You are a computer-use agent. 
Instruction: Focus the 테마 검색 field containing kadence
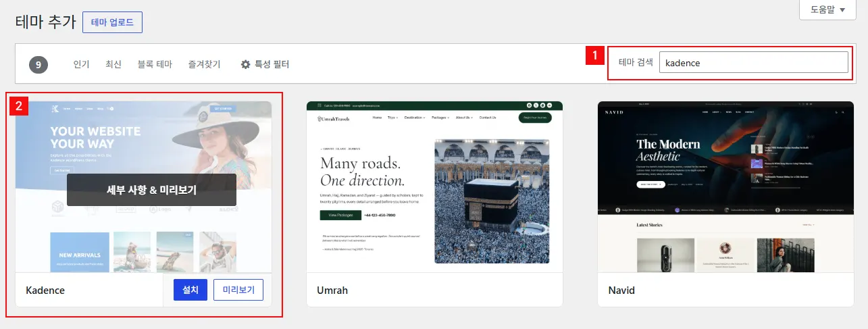click(x=753, y=62)
